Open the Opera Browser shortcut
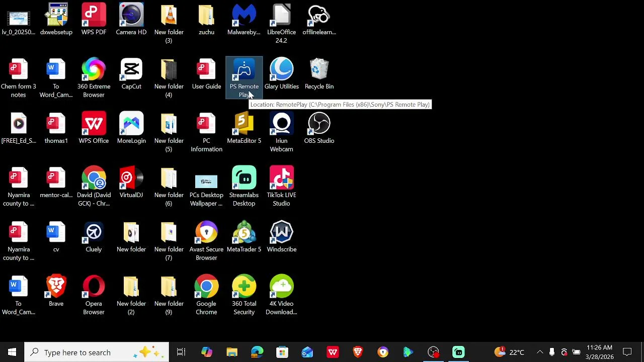 (x=94, y=295)
